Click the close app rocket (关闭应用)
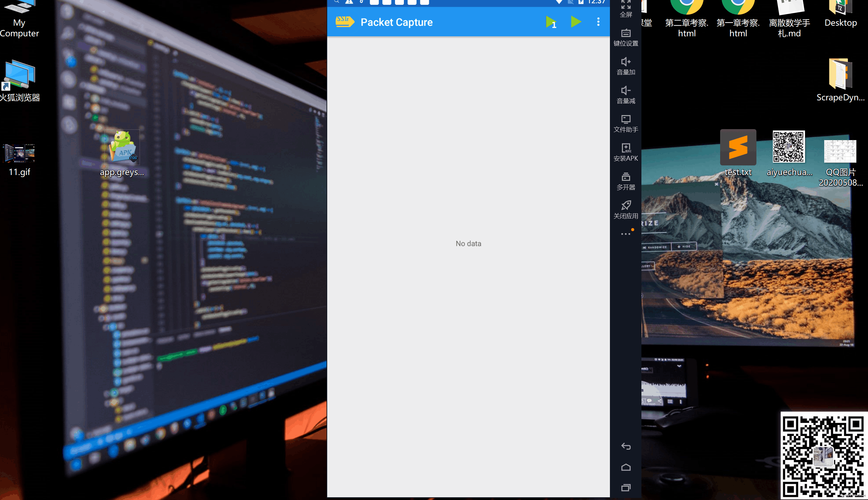 pyautogui.click(x=625, y=210)
